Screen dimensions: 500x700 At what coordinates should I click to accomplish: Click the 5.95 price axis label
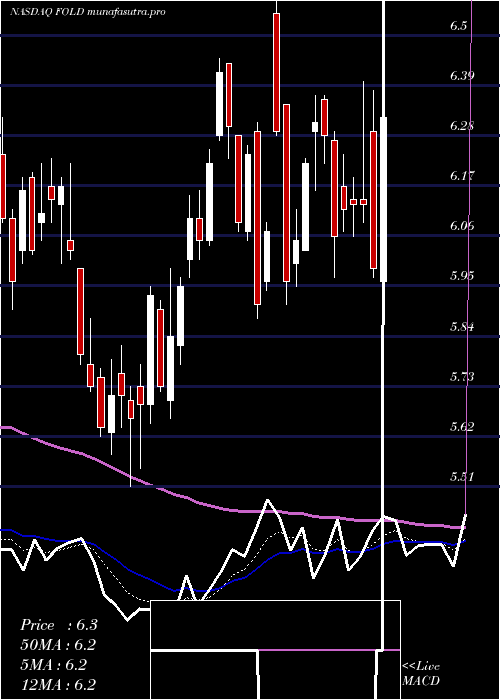(x=462, y=275)
